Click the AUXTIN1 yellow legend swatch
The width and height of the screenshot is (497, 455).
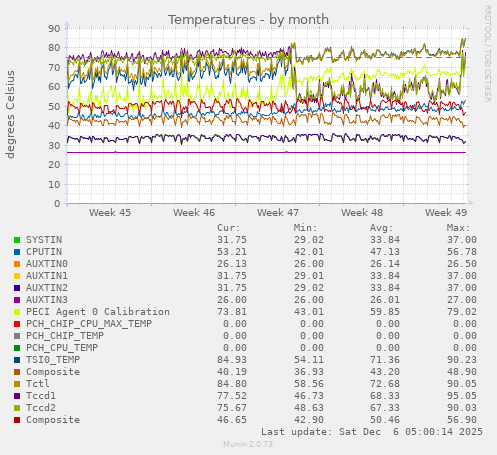(x=17, y=276)
